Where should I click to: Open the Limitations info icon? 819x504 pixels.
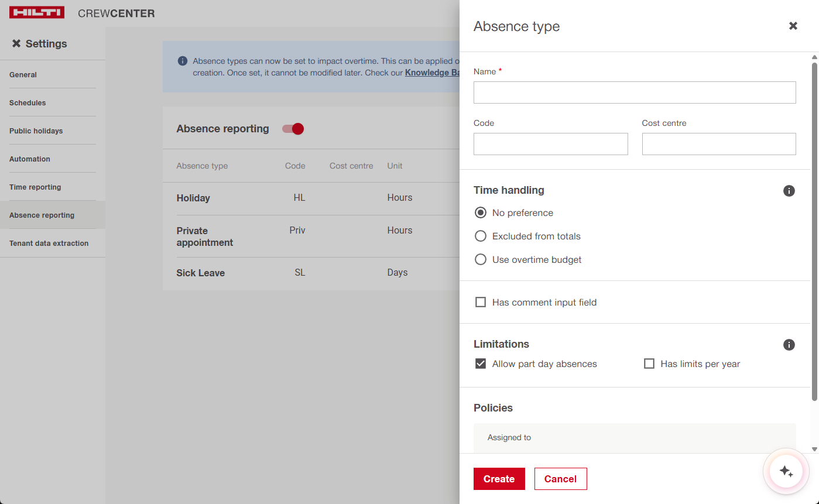coord(789,345)
